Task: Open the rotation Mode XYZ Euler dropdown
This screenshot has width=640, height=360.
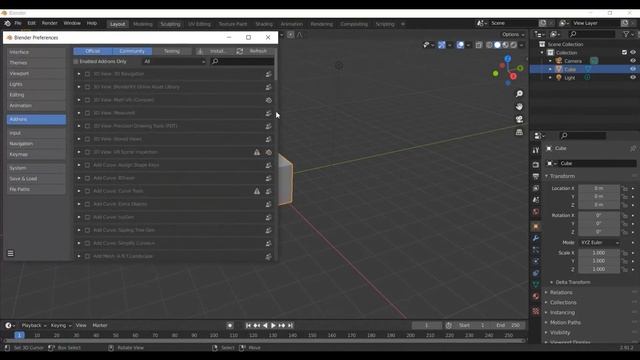Action: point(599,242)
